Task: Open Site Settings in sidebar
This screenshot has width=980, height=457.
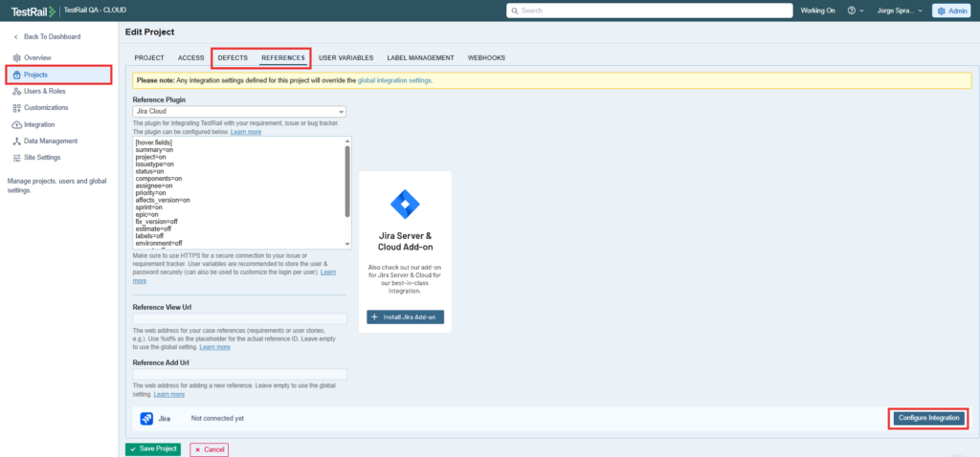Action: [42, 157]
